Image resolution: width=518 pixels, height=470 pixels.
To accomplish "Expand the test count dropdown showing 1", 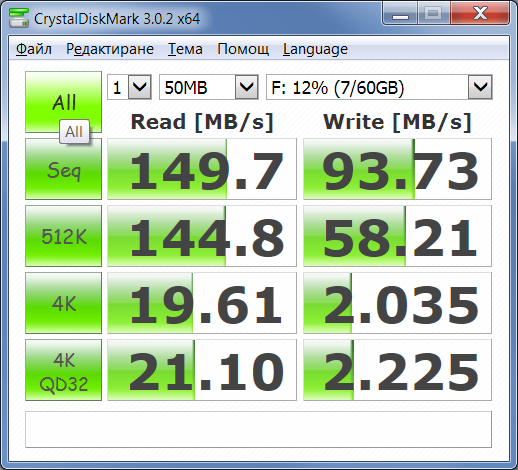I will tap(140, 87).
